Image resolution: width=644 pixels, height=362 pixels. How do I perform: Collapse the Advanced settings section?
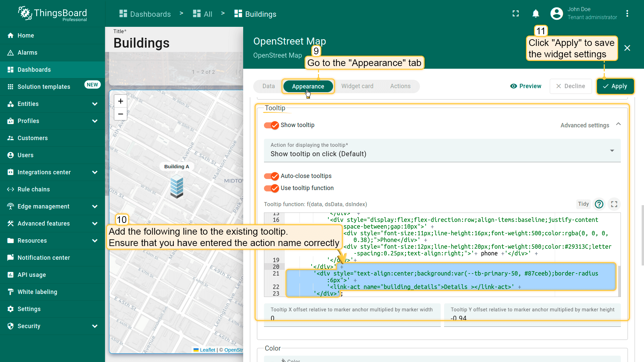point(618,124)
